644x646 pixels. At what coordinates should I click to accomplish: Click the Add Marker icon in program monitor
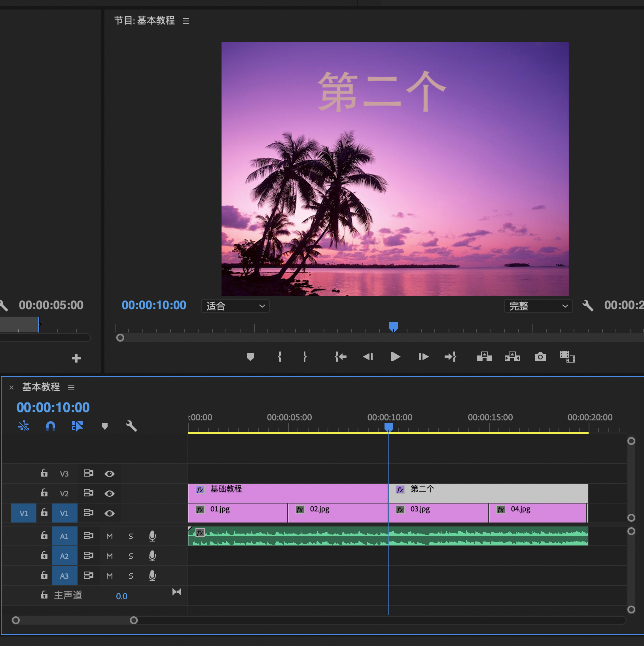pos(250,357)
